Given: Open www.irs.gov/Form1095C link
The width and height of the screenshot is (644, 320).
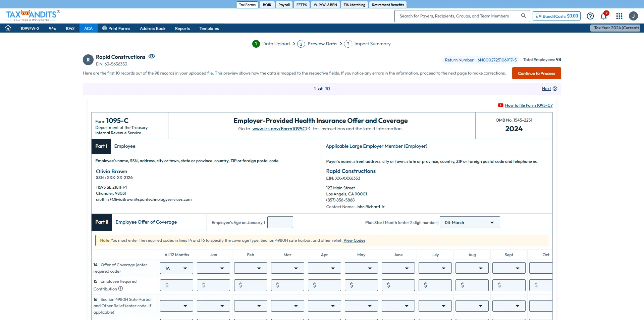Looking at the screenshot, I should pyautogui.click(x=281, y=129).
